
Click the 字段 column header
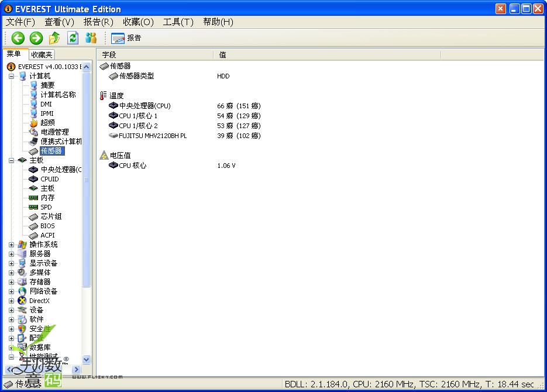pyautogui.click(x=155, y=55)
